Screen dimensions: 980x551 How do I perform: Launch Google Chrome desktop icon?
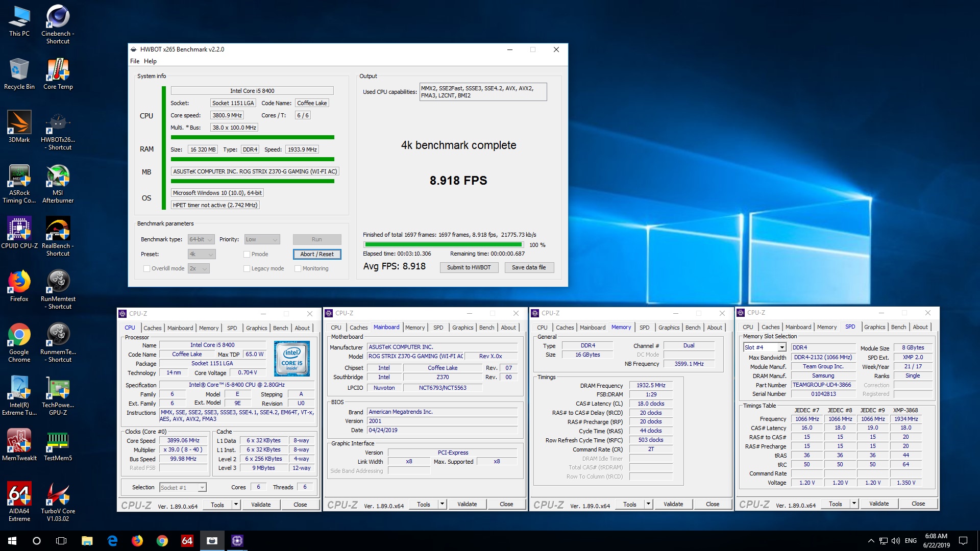point(19,343)
